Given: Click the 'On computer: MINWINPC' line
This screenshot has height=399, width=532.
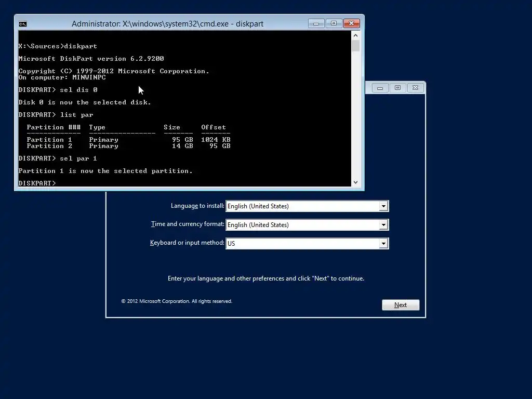Looking at the screenshot, I should 62,77.
